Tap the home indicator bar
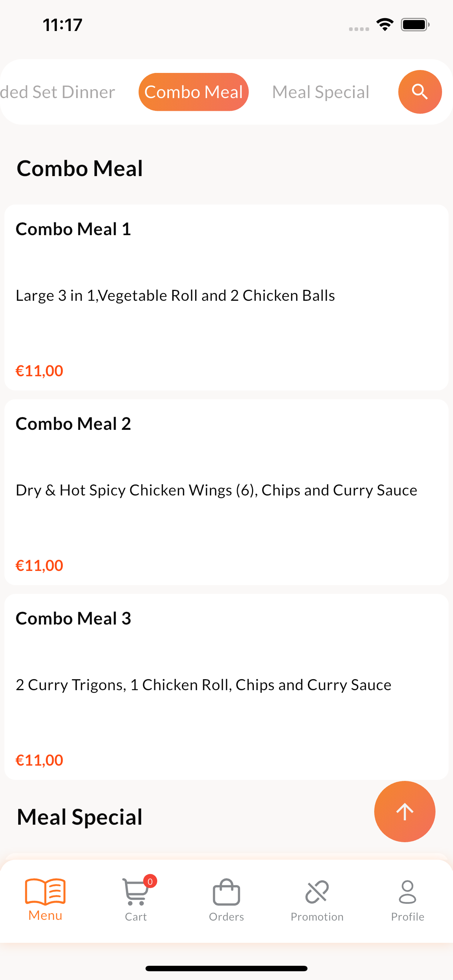The height and width of the screenshot is (980, 453). pos(226,968)
